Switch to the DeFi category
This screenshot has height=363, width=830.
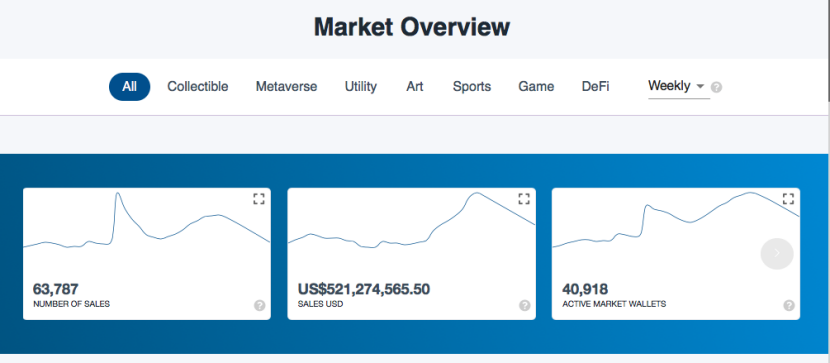click(x=596, y=87)
